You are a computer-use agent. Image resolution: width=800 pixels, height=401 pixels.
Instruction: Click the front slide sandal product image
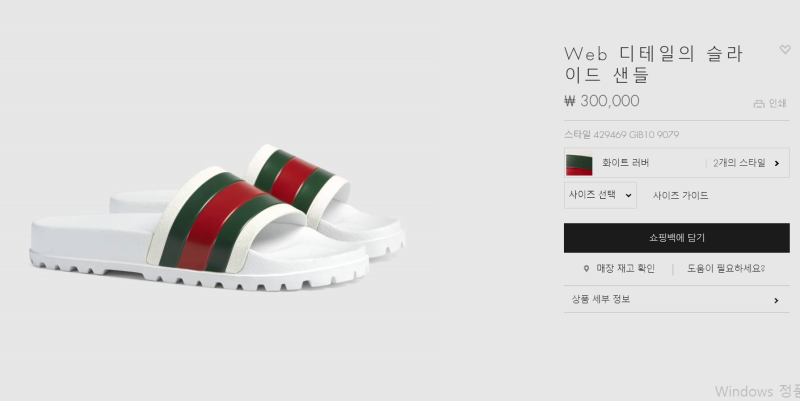(199, 230)
